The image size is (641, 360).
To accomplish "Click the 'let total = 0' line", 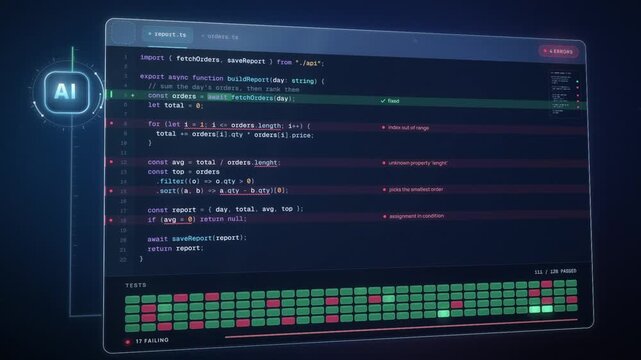I will pos(175,105).
